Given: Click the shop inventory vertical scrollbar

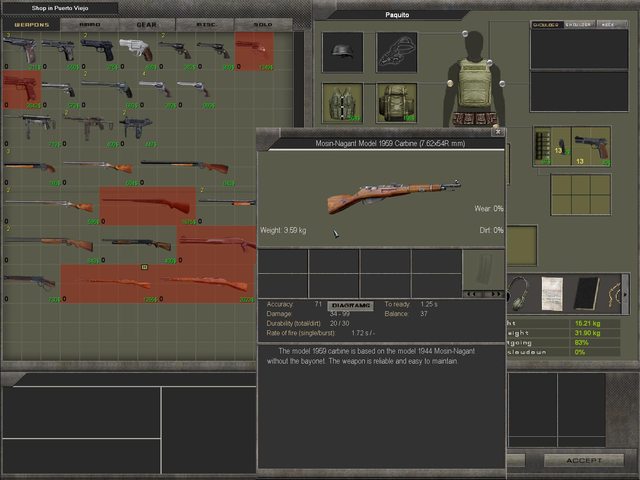Looking at the screenshot, I should 299,80.
